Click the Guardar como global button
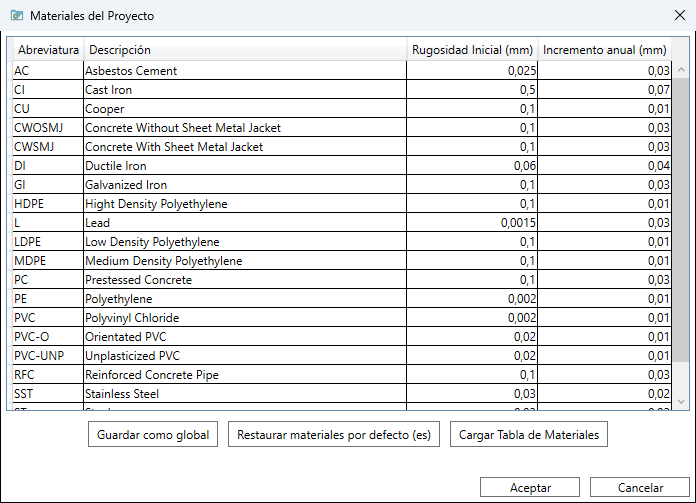 pos(153,434)
